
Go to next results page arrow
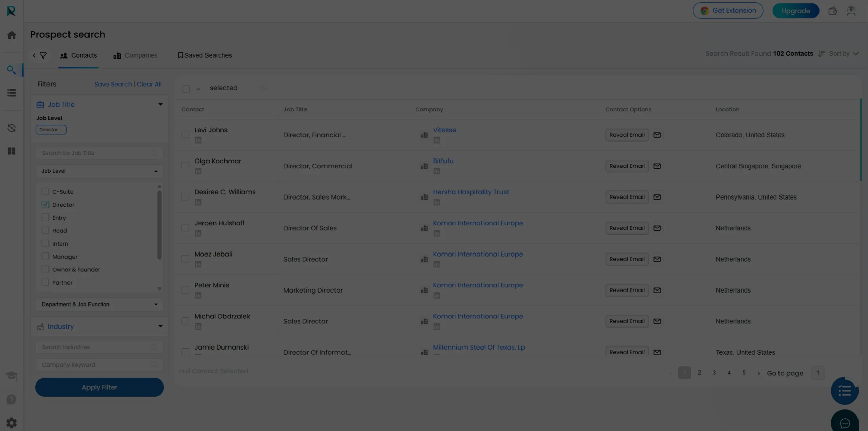pyautogui.click(x=759, y=373)
